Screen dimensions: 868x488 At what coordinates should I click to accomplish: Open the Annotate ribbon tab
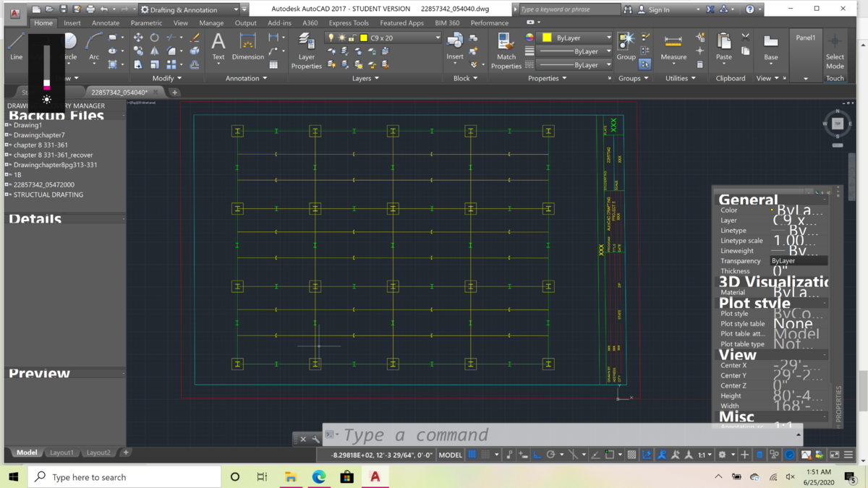(106, 23)
